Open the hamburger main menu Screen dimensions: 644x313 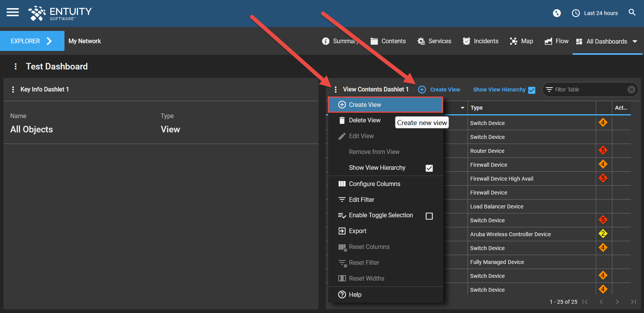[x=13, y=12]
